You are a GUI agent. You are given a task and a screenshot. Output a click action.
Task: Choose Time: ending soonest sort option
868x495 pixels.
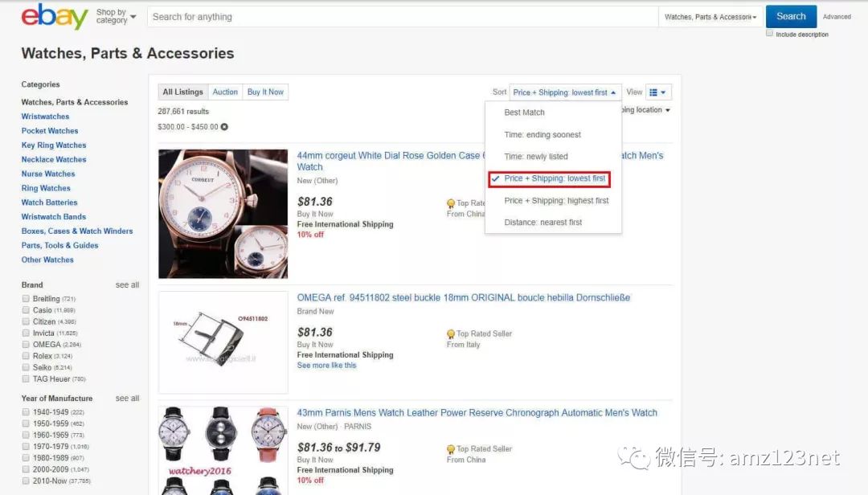click(x=542, y=135)
